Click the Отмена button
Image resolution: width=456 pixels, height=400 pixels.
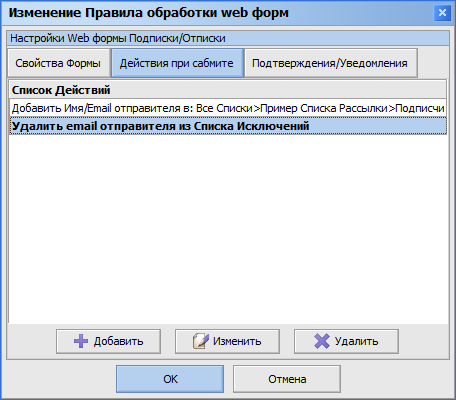(287, 379)
